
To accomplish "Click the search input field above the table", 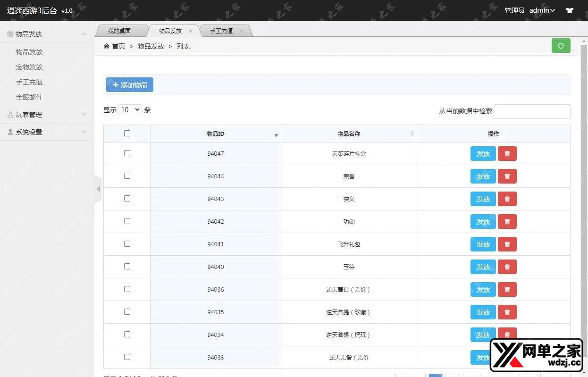I will [x=532, y=111].
